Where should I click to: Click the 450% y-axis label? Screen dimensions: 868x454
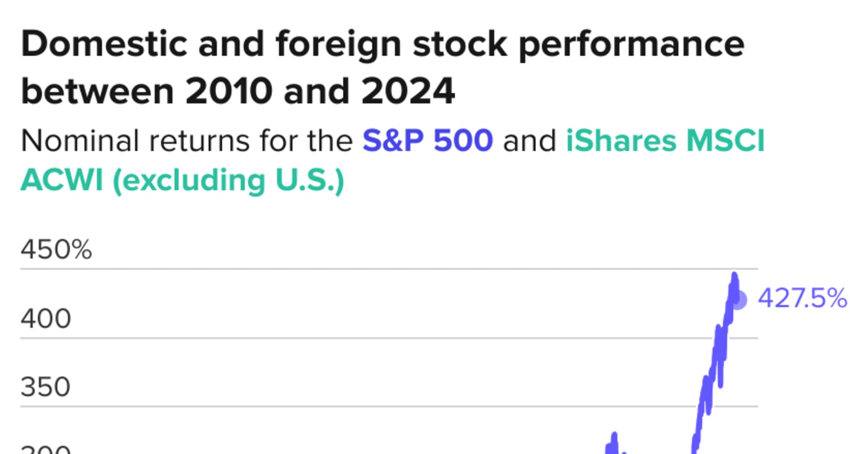(x=56, y=249)
